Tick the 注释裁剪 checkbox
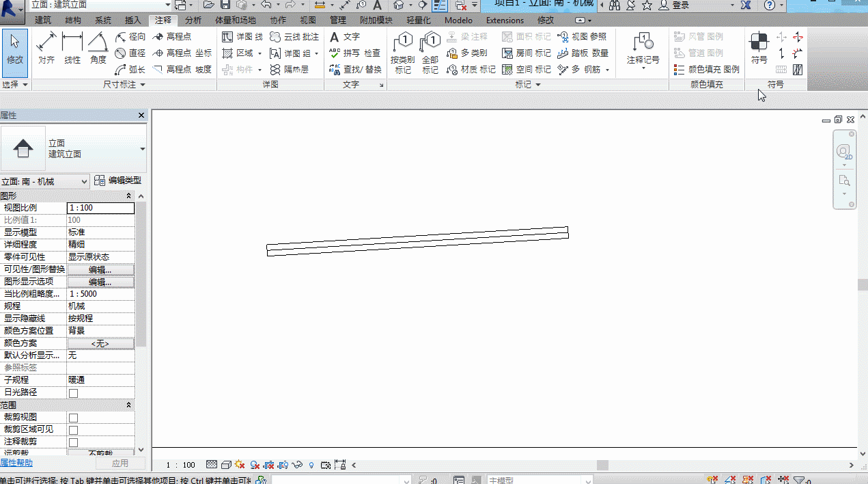 pos(73,442)
